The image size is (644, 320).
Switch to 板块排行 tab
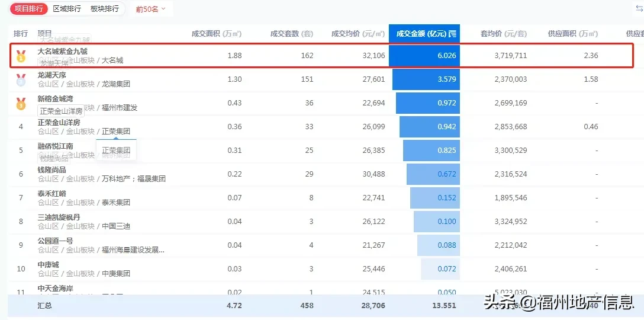point(105,9)
